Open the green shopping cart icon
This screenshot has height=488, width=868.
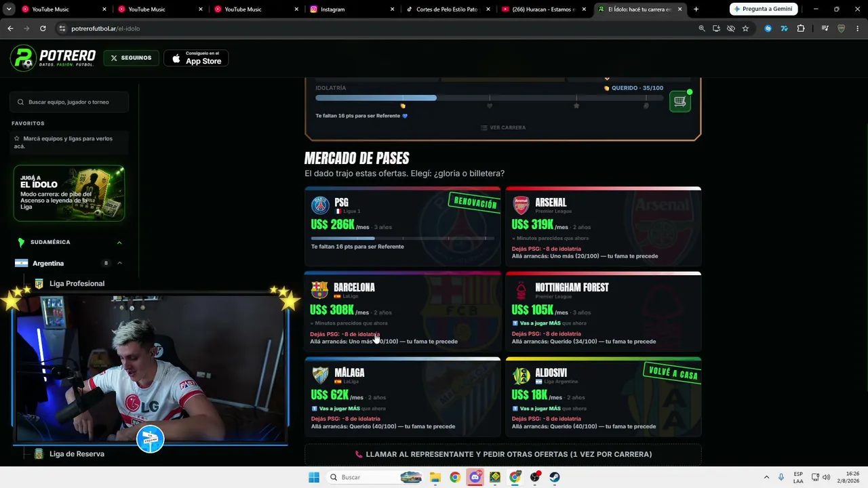(x=679, y=102)
